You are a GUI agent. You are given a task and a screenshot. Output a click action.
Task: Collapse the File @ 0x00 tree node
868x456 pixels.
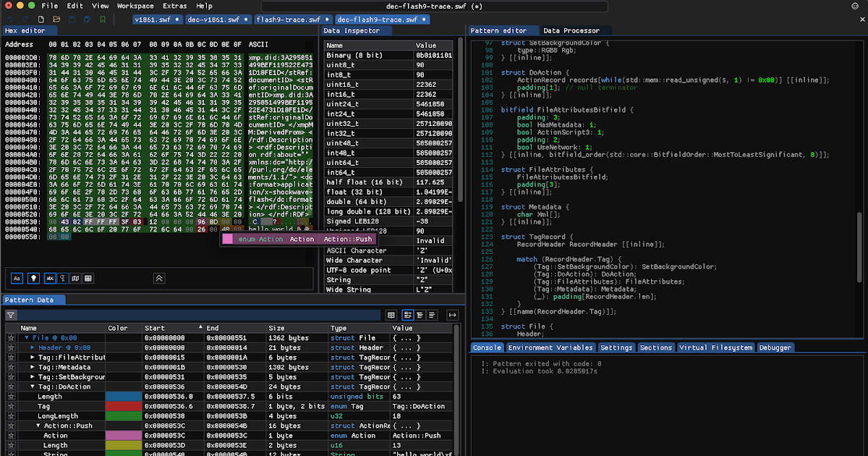coord(27,338)
